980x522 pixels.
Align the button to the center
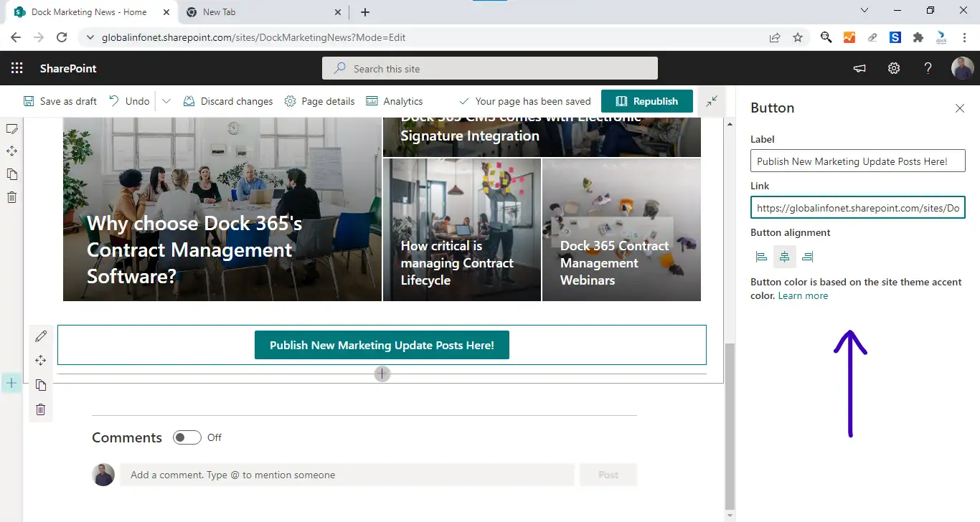coord(785,257)
